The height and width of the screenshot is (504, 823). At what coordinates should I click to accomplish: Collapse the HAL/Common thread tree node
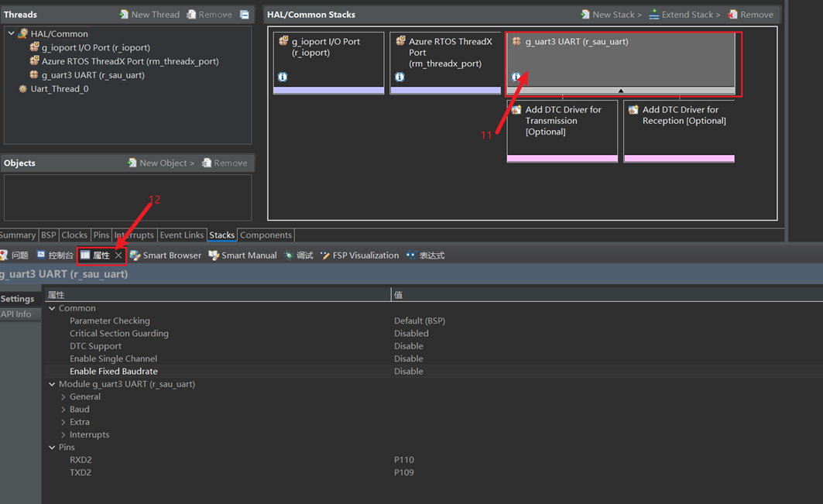click(12, 34)
